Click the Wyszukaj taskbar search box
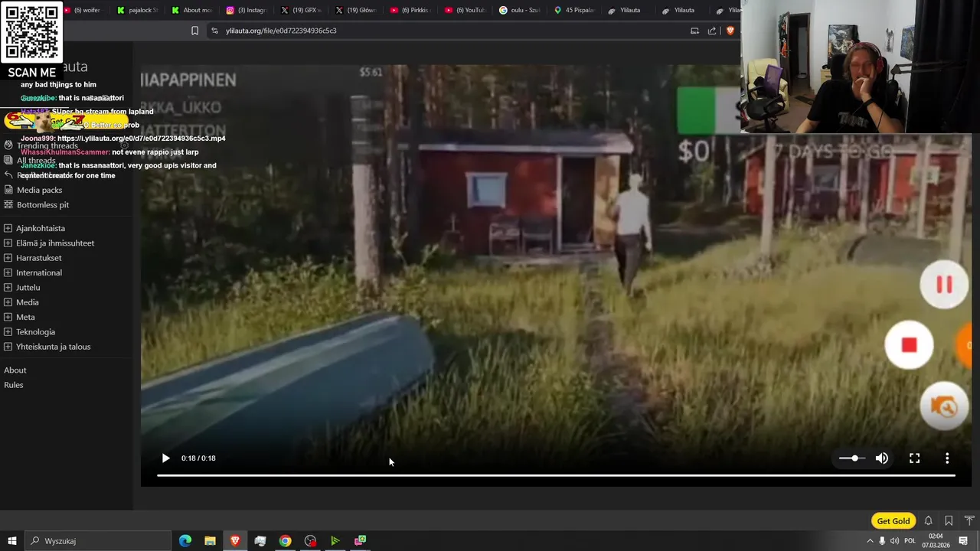The height and width of the screenshot is (551, 980). tap(98, 541)
